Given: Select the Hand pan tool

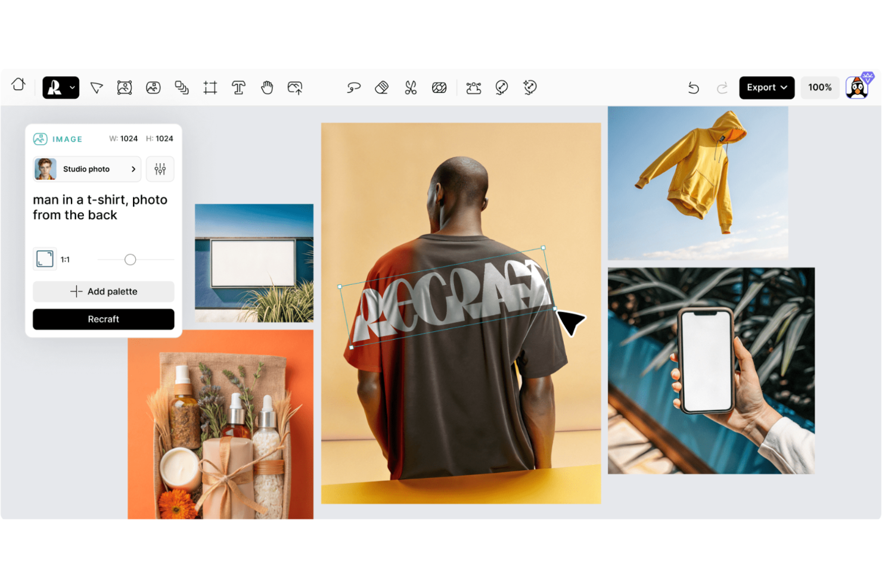Looking at the screenshot, I should pyautogui.click(x=267, y=88).
